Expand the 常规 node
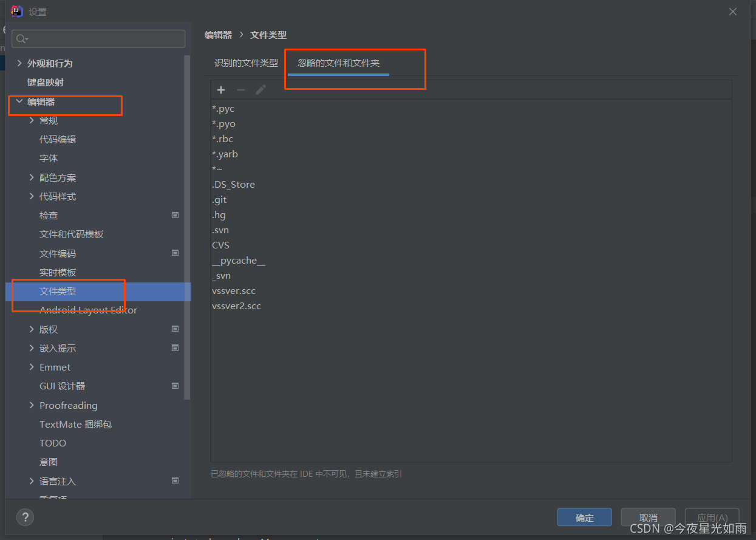 pyautogui.click(x=32, y=120)
